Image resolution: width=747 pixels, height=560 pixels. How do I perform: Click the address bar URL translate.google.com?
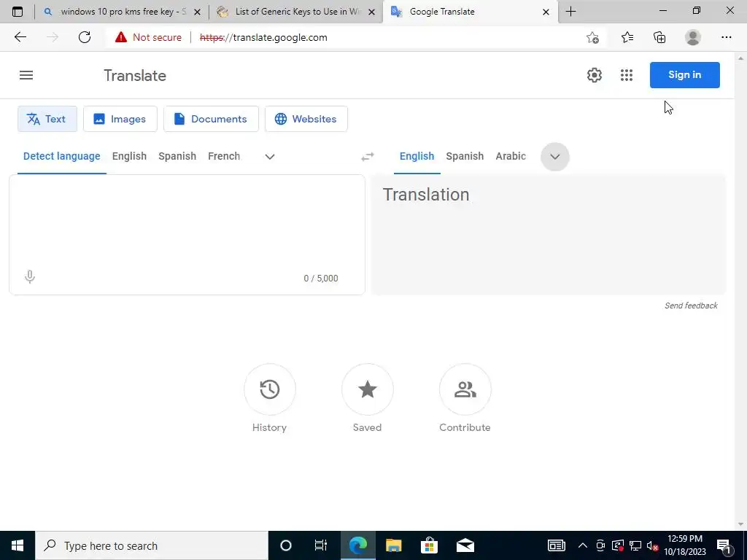coord(263,37)
